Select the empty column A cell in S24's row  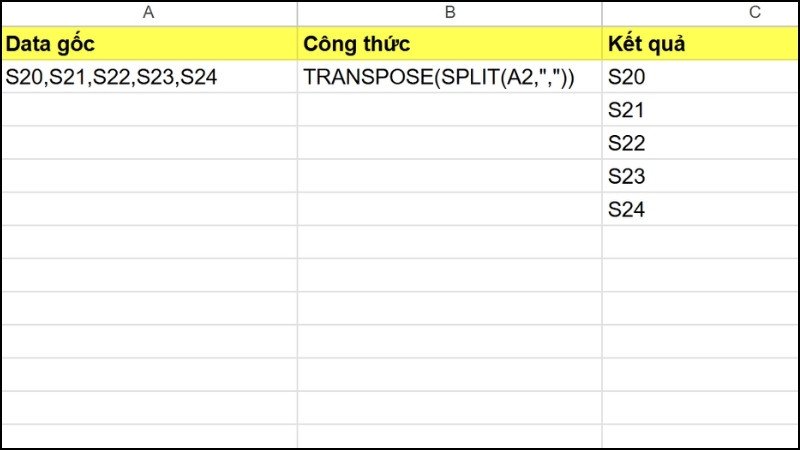click(148, 209)
